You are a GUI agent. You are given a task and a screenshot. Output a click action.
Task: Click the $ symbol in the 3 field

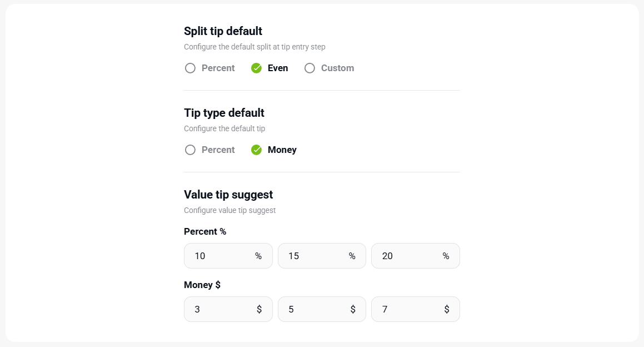pyautogui.click(x=259, y=309)
